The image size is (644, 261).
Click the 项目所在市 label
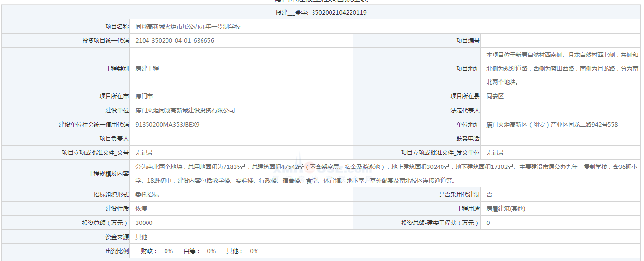tap(114, 96)
